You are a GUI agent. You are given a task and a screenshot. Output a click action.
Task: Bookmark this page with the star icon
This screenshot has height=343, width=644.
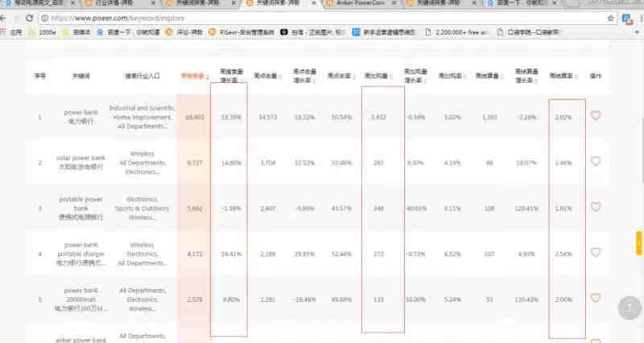click(x=610, y=18)
